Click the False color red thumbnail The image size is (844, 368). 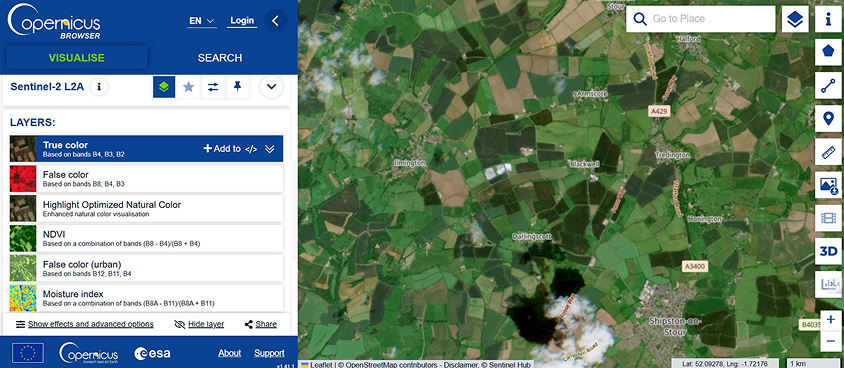[x=23, y=179]
